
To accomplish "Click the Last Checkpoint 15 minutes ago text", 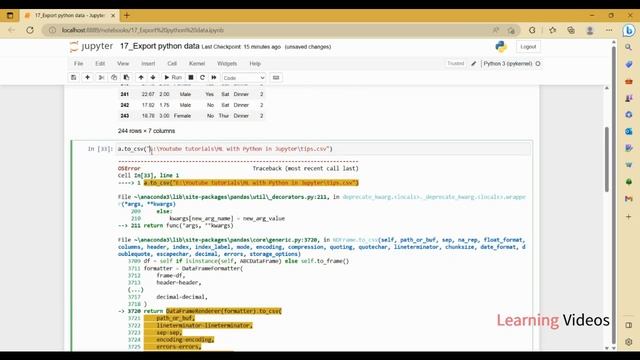I will [x=241, y=47].
